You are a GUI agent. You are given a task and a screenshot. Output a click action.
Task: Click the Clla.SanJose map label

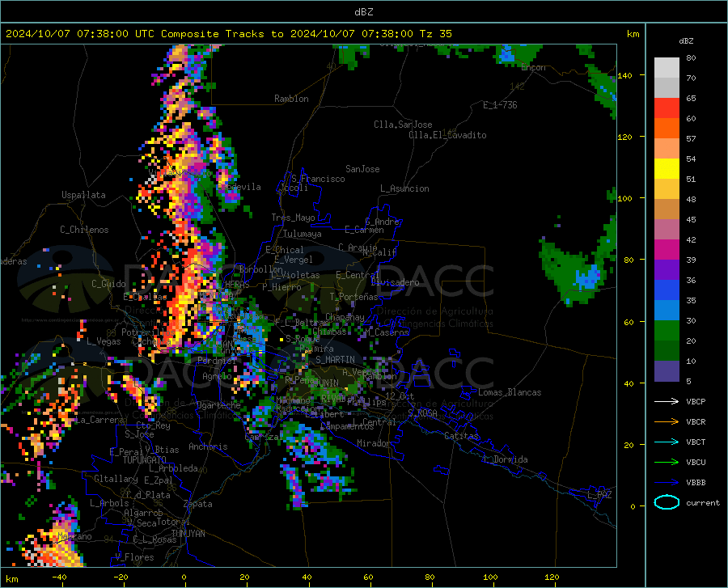(x=403, y=125)
